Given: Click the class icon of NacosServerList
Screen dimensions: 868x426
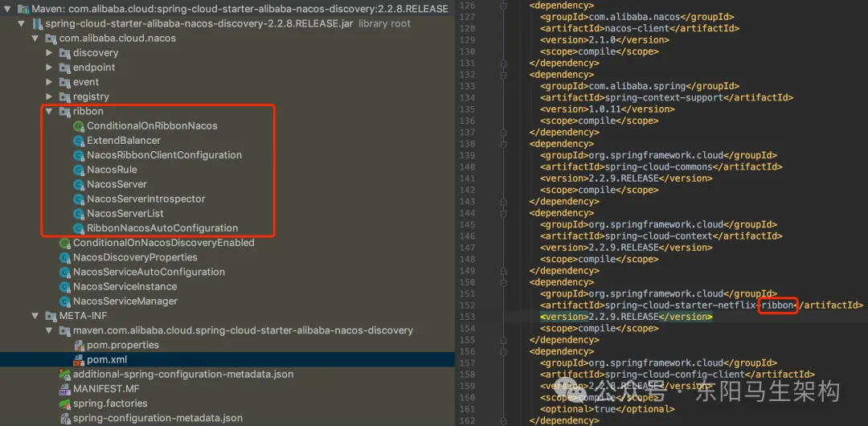Looking at the screenshot, I should pyautogui.click(x=78, y=213).
